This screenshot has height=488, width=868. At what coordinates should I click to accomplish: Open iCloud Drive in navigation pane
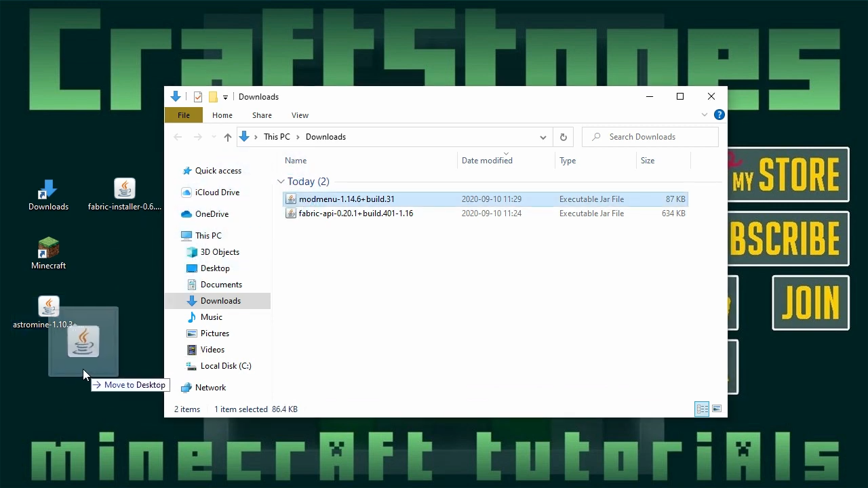(x=210, y=192)
